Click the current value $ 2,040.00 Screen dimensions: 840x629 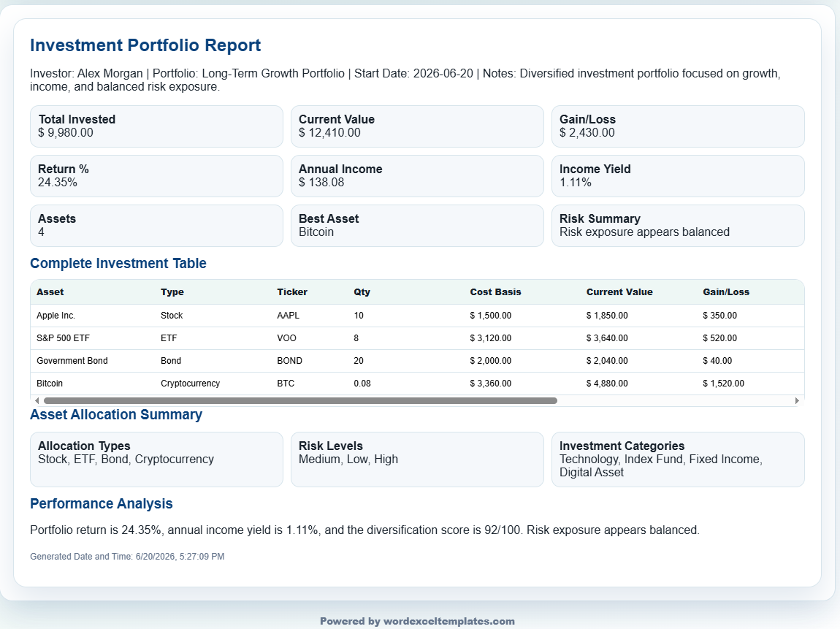tap(607, 361)
